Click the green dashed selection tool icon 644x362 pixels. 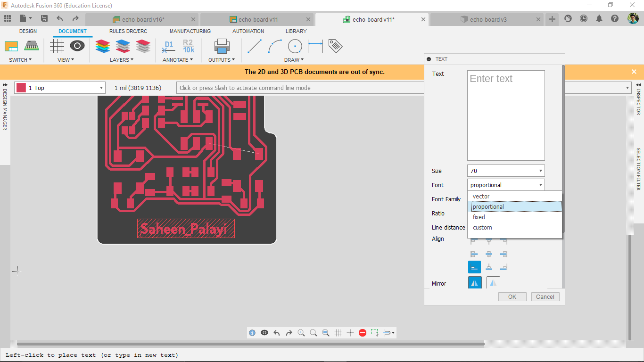point(375,333)
